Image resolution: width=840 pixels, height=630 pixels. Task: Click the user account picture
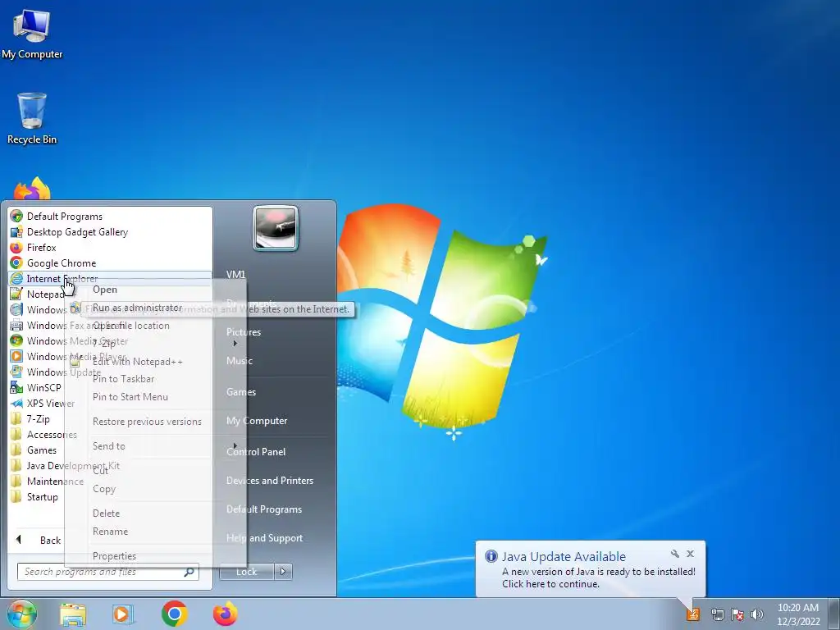276,228
